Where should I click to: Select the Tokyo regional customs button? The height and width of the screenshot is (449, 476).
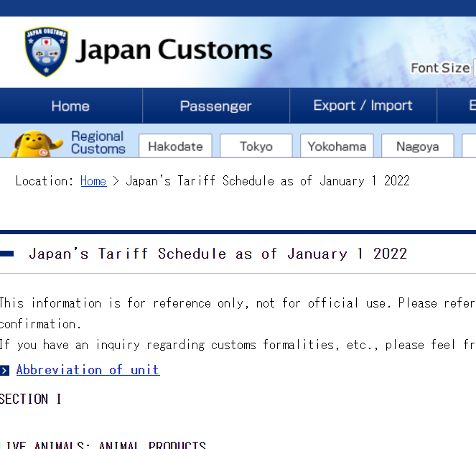tap(256, 146)
